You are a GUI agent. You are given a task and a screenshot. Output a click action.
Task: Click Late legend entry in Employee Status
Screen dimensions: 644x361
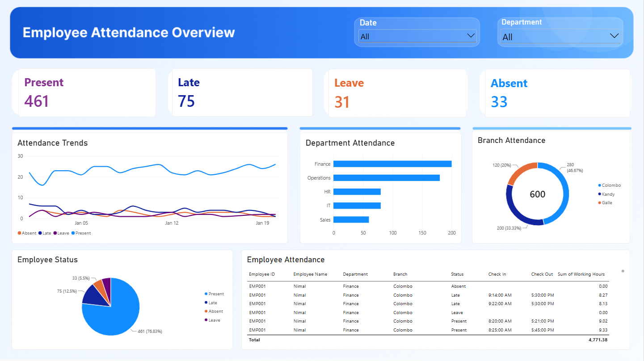(x=211, y=303)
